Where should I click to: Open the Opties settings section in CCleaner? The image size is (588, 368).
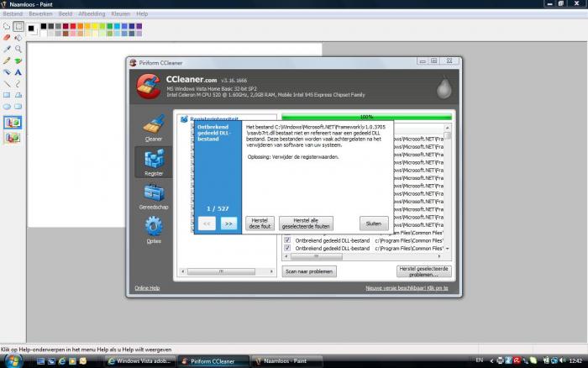(154, 230)
